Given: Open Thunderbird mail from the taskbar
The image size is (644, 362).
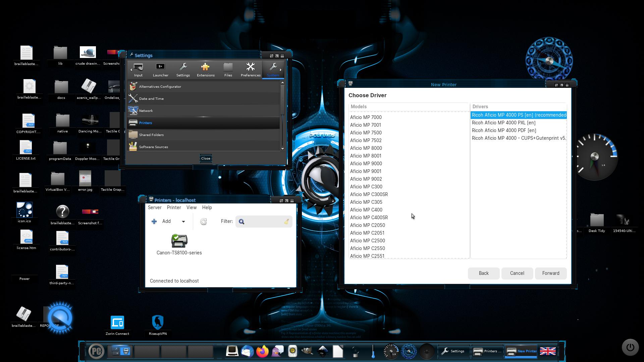Looking at the screenshot, I should (x=247, y=351).
